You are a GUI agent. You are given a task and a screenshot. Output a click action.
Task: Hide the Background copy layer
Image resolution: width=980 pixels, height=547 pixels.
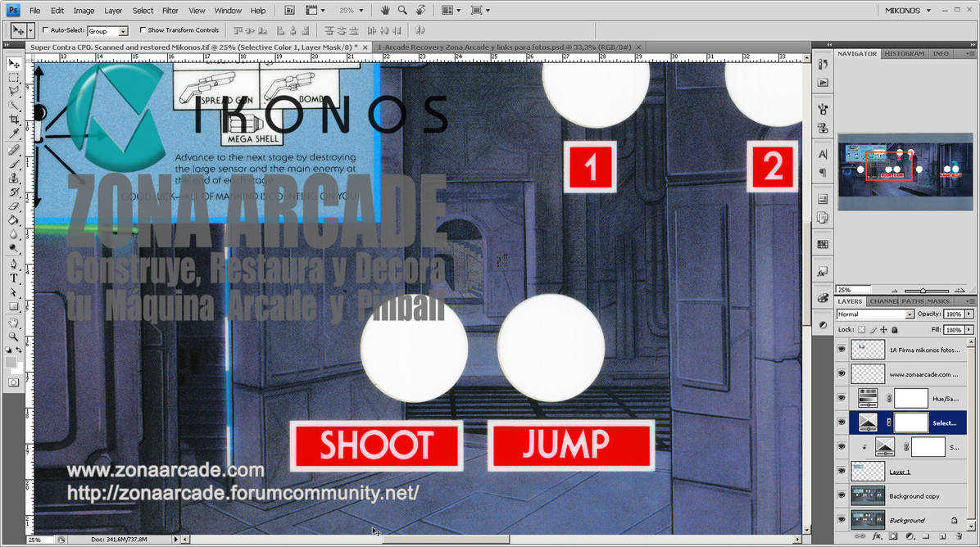pos(842,495)
